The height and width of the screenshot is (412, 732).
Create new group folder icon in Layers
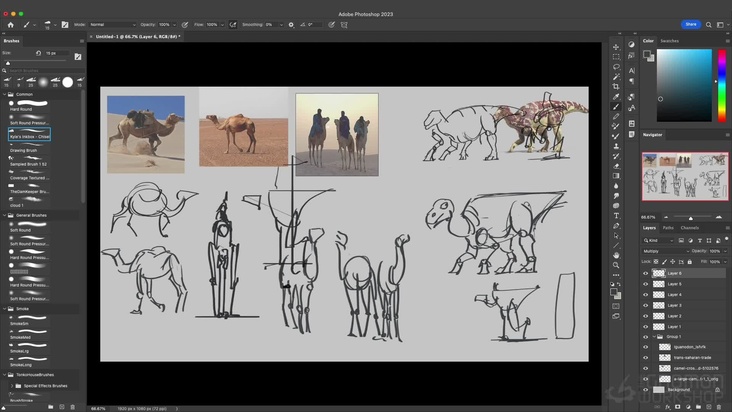click(698, 407)
